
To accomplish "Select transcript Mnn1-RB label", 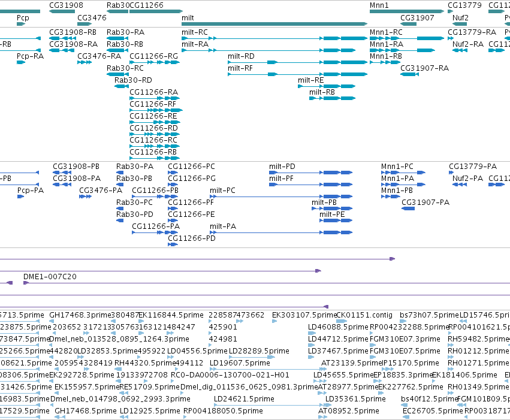I will [386, 56].
